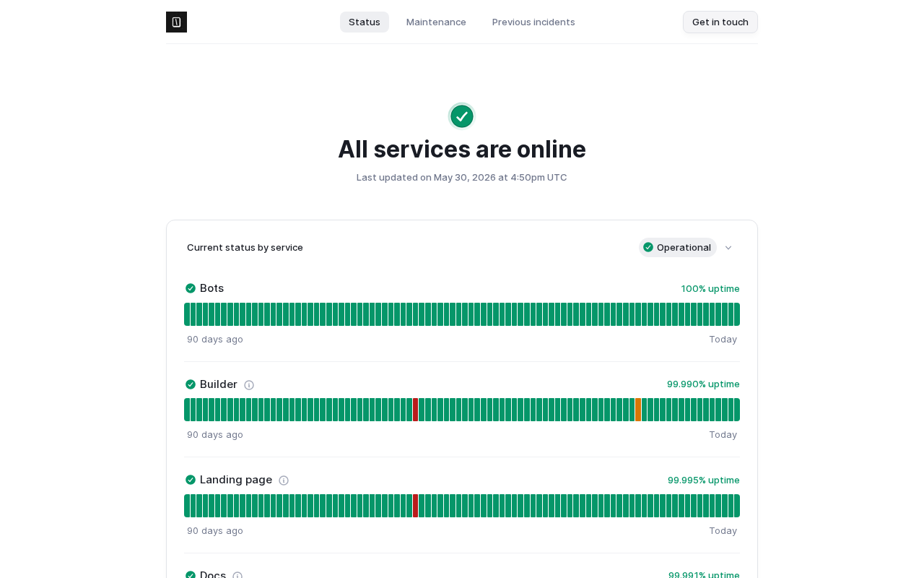Click 'Today' label under Bots timeline
The image size is (924, 578).
tap(723, 339)
